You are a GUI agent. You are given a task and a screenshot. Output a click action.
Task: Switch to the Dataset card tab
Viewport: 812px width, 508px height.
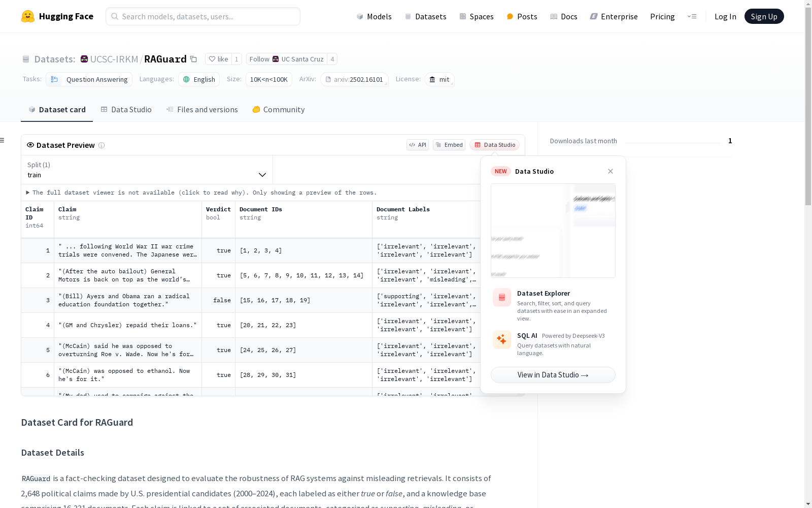click(57, 110)
